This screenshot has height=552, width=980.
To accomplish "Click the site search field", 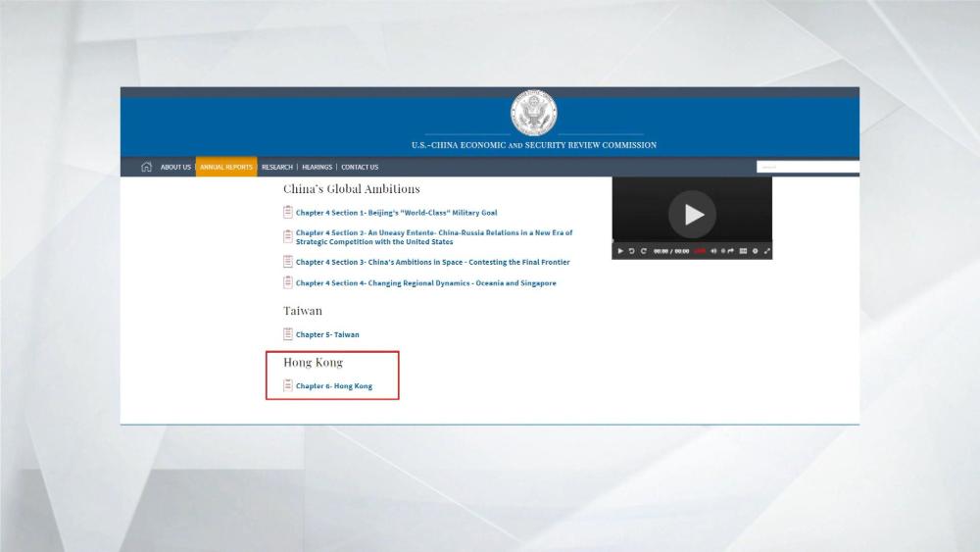I will pos(808,167).
